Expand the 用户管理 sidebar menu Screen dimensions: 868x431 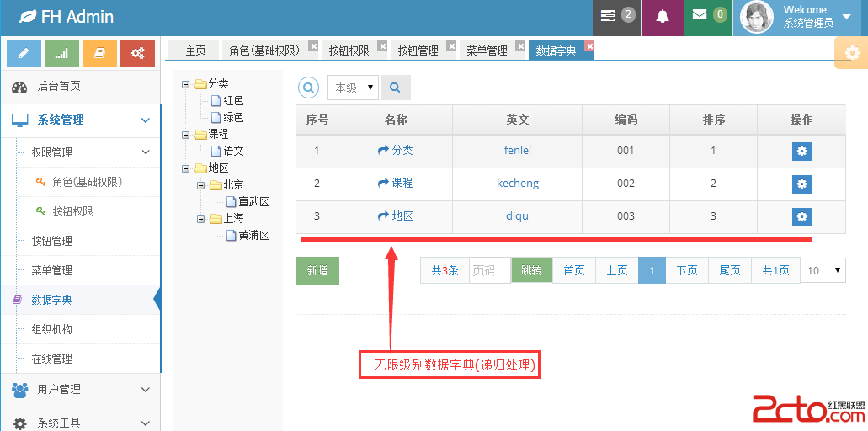(80, 390)
